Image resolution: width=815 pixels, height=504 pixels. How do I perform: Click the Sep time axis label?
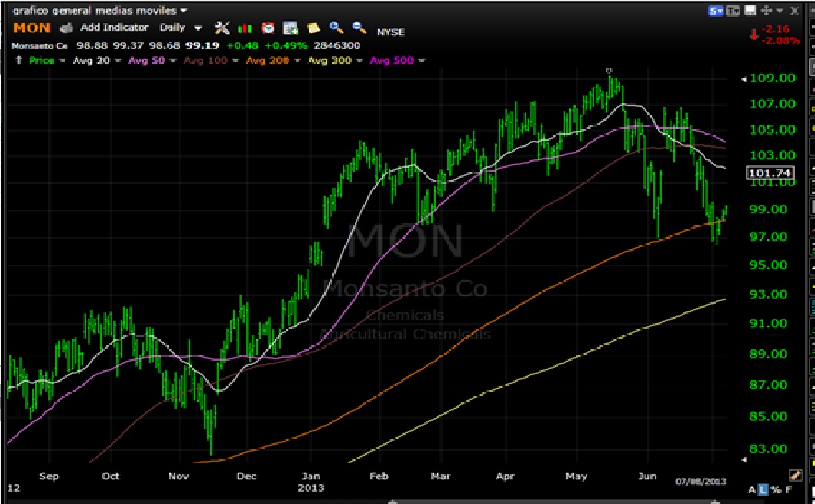48,476
